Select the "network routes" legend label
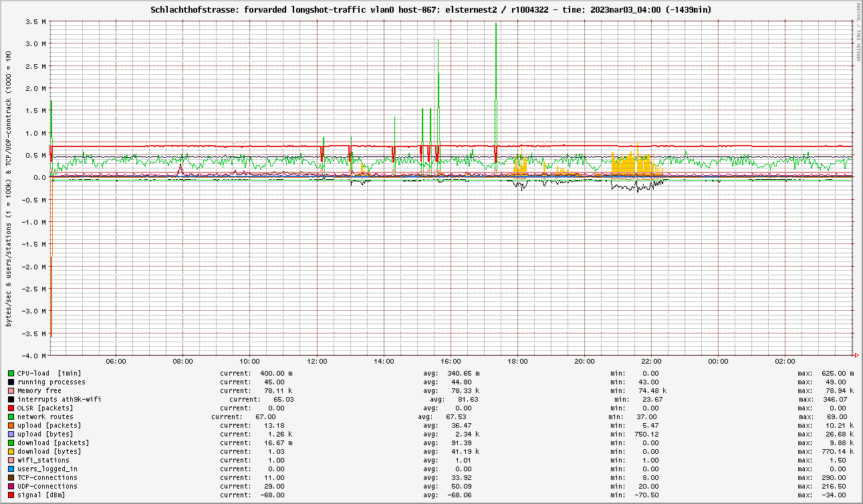Viewport: 863px width, 504px height. coord(45,416)
